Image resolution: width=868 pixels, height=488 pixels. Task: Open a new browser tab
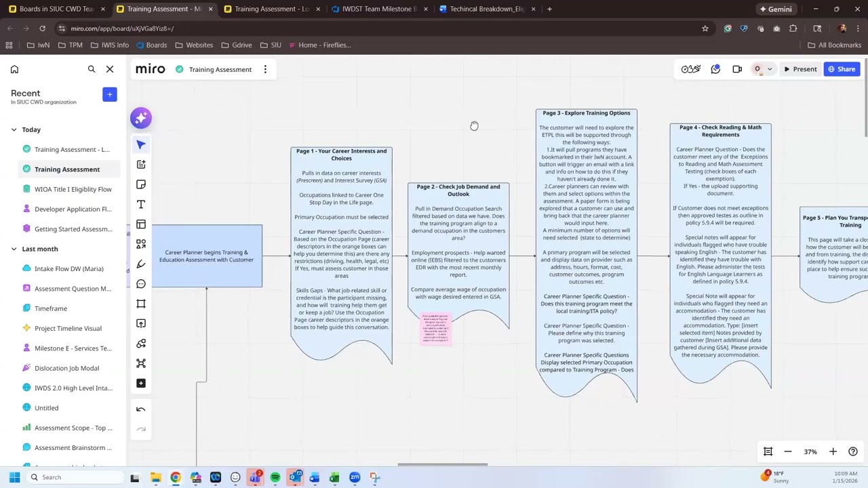coord(549,9)
